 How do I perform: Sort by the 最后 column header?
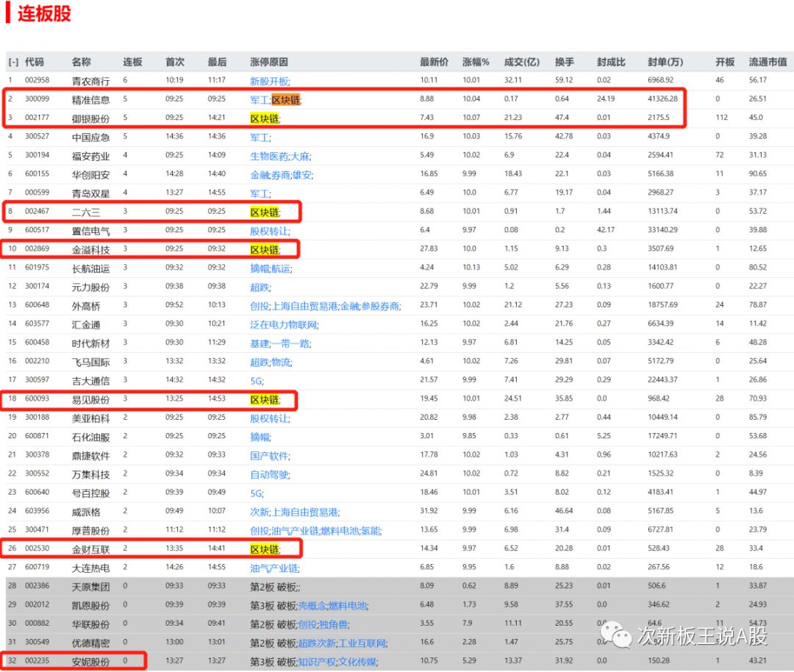point(217,62)
